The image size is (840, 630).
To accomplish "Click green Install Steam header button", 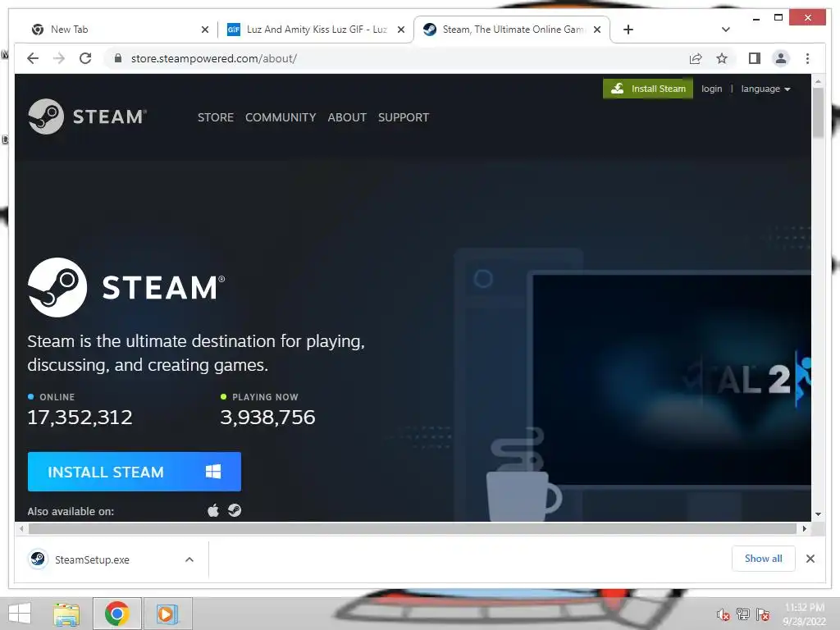I will [648, 89].
